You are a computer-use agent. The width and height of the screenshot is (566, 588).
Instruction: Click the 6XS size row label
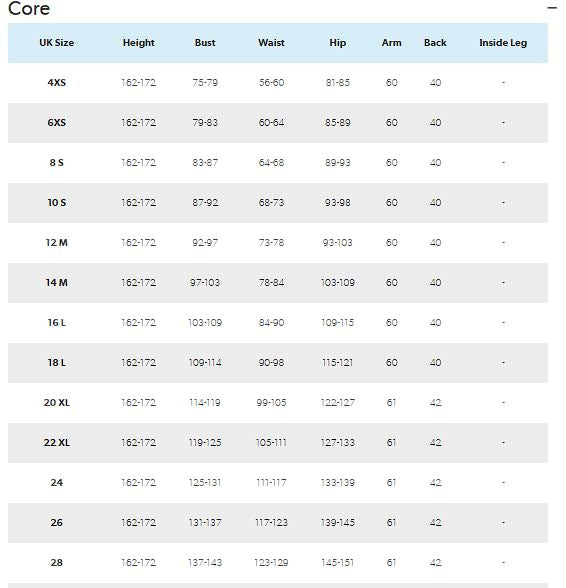pyautogui.click(x=57, y=123)
